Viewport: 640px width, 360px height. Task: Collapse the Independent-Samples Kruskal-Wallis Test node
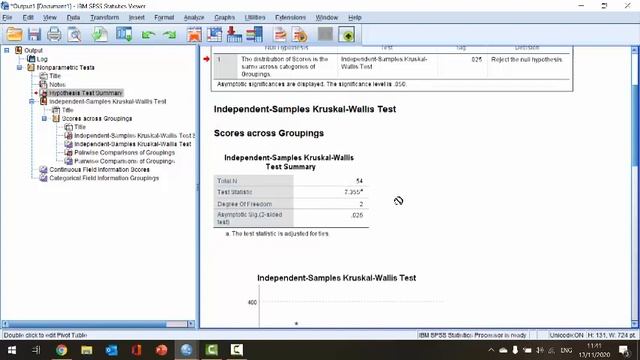[x=32, y=101]
